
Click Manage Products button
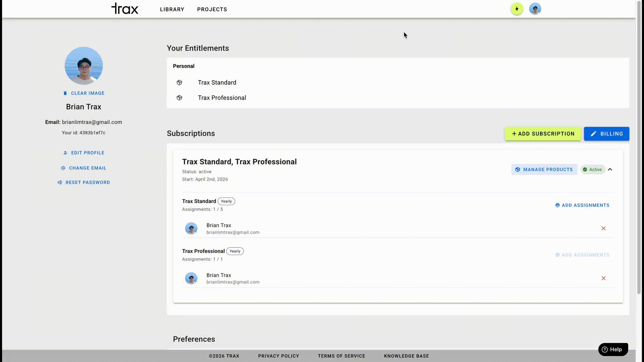click(544, 170)
